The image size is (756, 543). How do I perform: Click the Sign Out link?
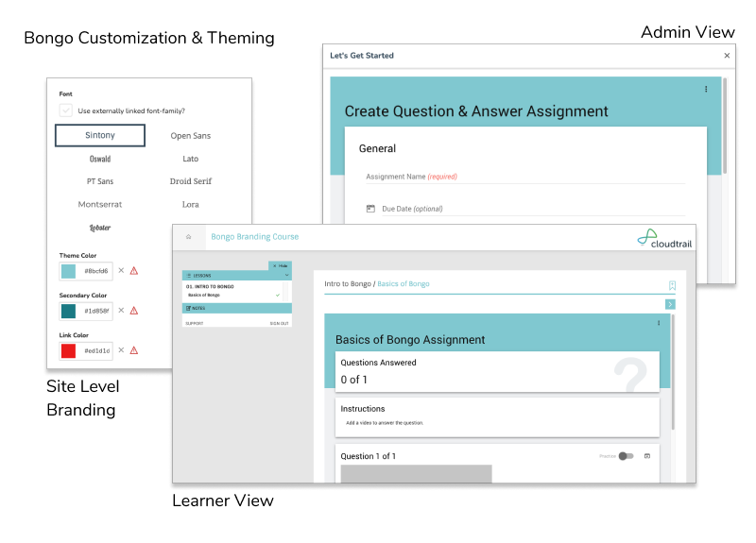click(279, 323)
